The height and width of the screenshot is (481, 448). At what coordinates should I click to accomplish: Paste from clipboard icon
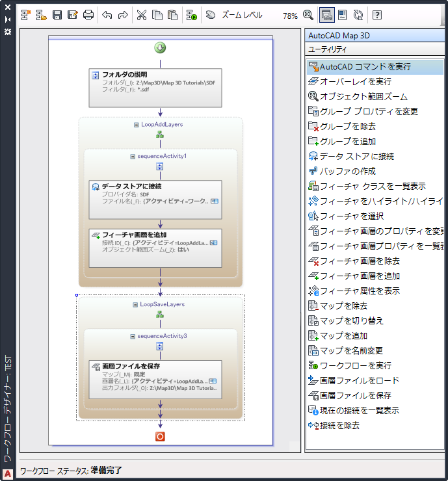click(173, 15)
